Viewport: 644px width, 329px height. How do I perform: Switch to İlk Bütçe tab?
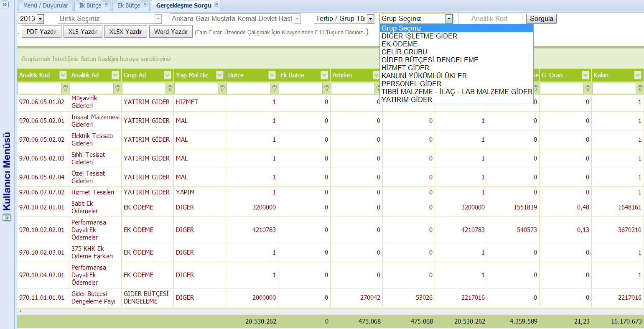pyautogui.click(x=90, y=5)
